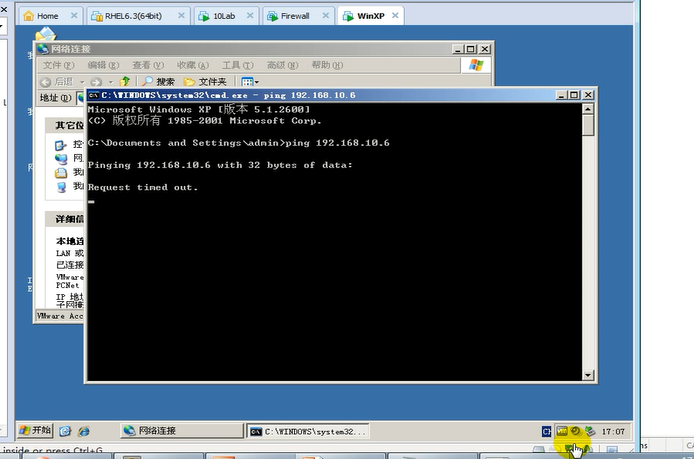Close the Home tab
This screenshot has width=694, height=459.
74,15
